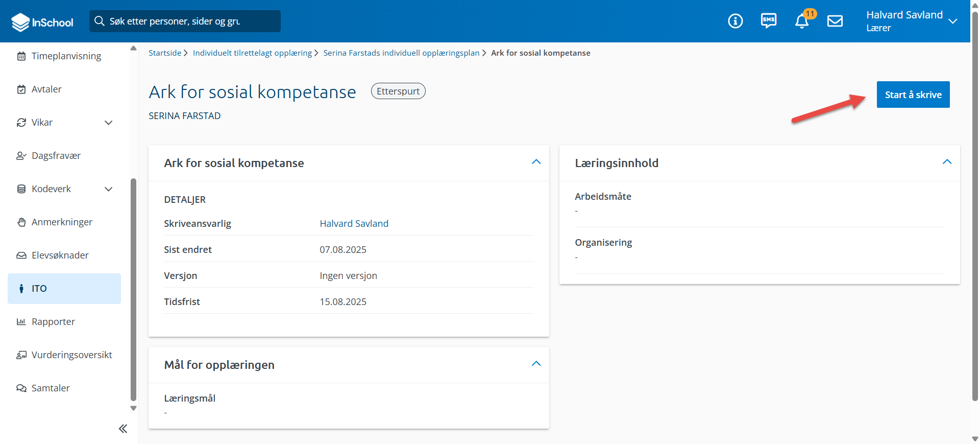The width and height of the screenshot is (980, 444).
Task: Click the Dagsfravær person icon
Action: (x=21, y=156)
